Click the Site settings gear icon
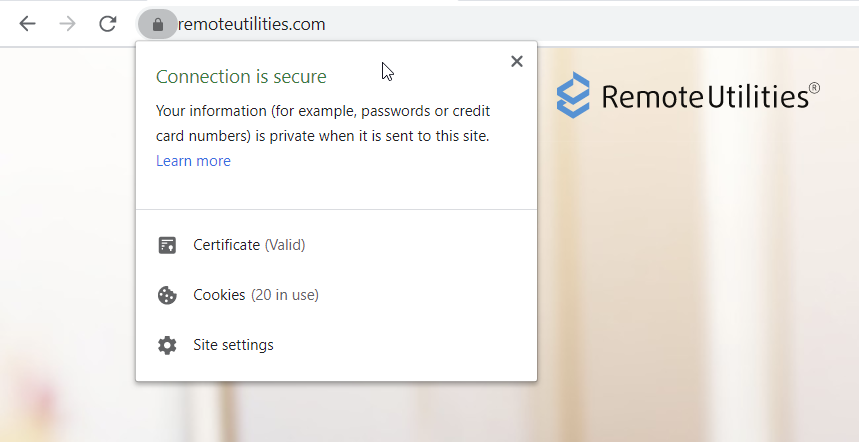This screenshot has height=442, width=859. (x=167, y=345)
